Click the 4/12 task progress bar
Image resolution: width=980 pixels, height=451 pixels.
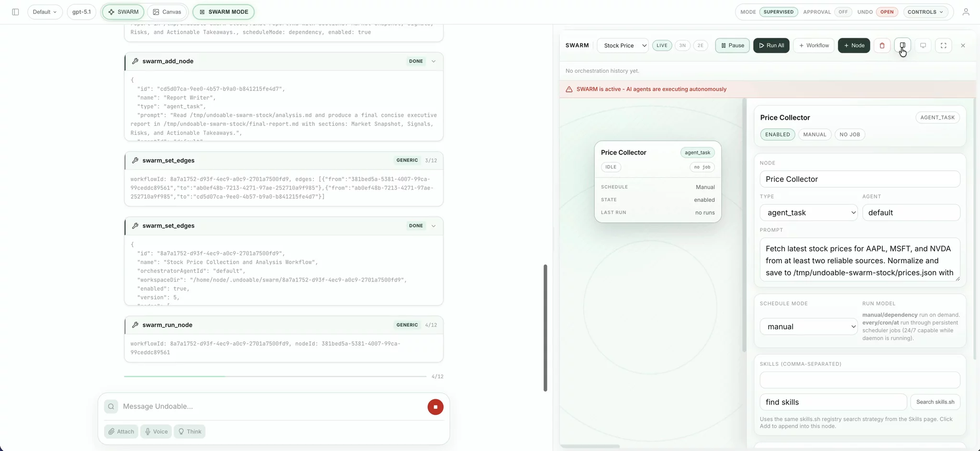coord(275,376)
